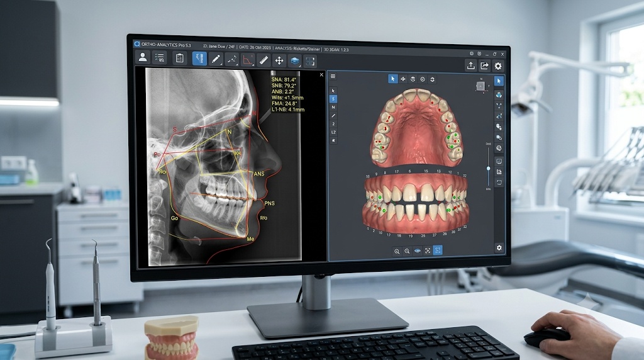Click the Po landmark label on X-ray

tap(157, 155)
